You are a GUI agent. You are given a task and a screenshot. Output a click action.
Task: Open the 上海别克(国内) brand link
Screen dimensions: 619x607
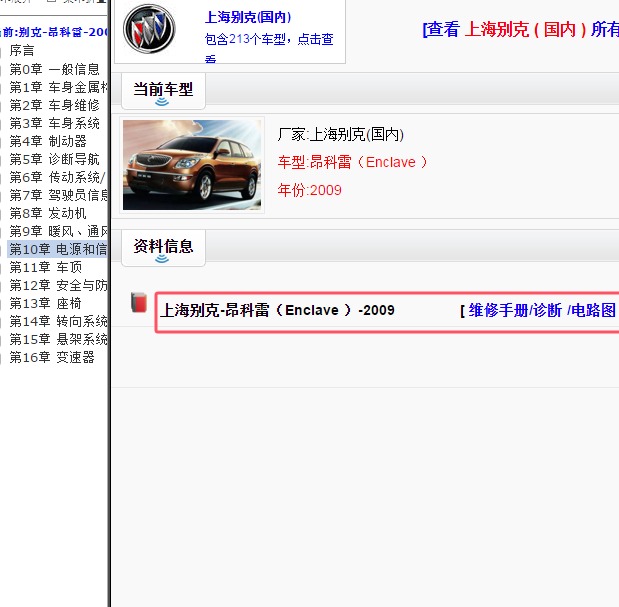click(x=248, y=17)
